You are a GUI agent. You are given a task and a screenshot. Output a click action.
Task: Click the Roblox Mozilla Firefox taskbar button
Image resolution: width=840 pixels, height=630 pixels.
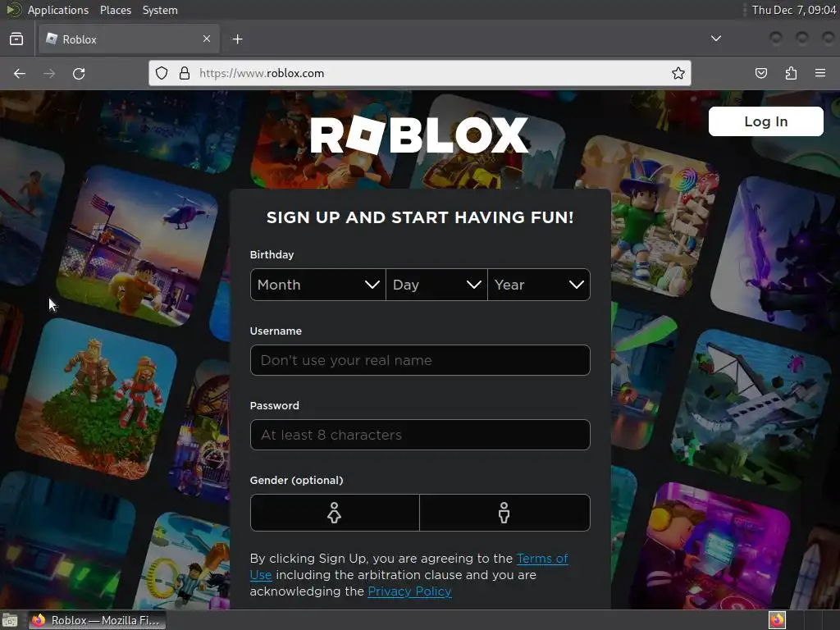[97, 620]
